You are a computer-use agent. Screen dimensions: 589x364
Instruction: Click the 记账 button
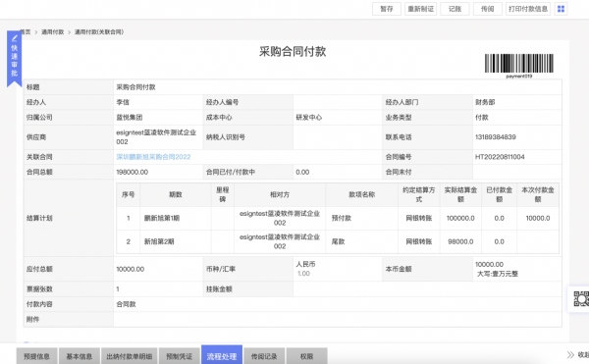(455, 9)
